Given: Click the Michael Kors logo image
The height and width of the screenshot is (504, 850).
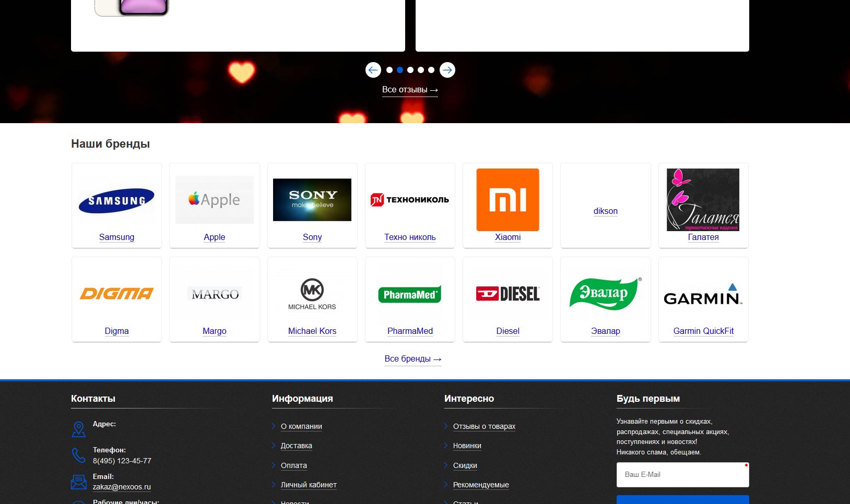Looking at the screenshot, I should (312, 294).
